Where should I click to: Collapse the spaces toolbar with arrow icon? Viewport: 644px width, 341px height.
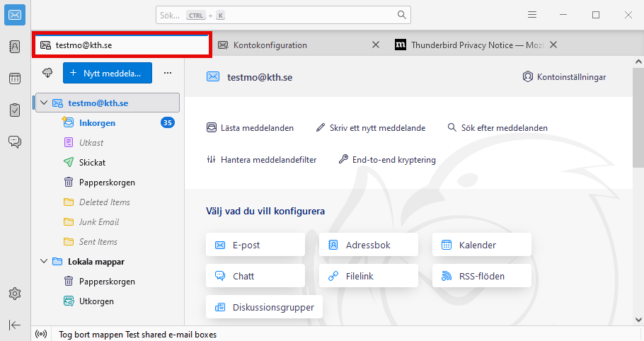click(x=15, y=325)
